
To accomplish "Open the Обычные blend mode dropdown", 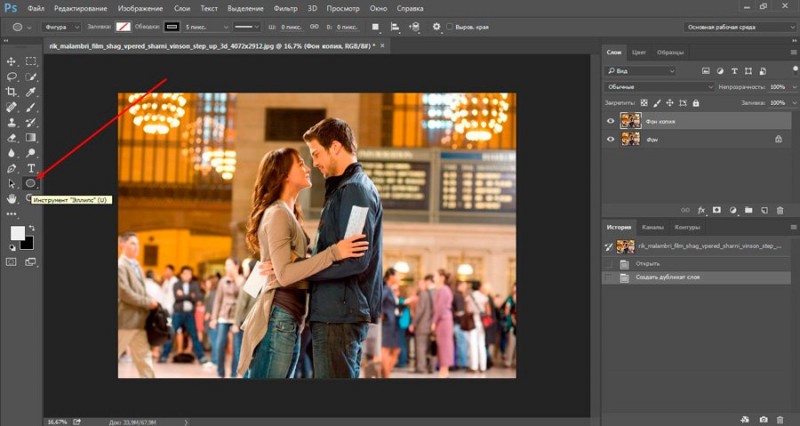I will pos(659,87).
